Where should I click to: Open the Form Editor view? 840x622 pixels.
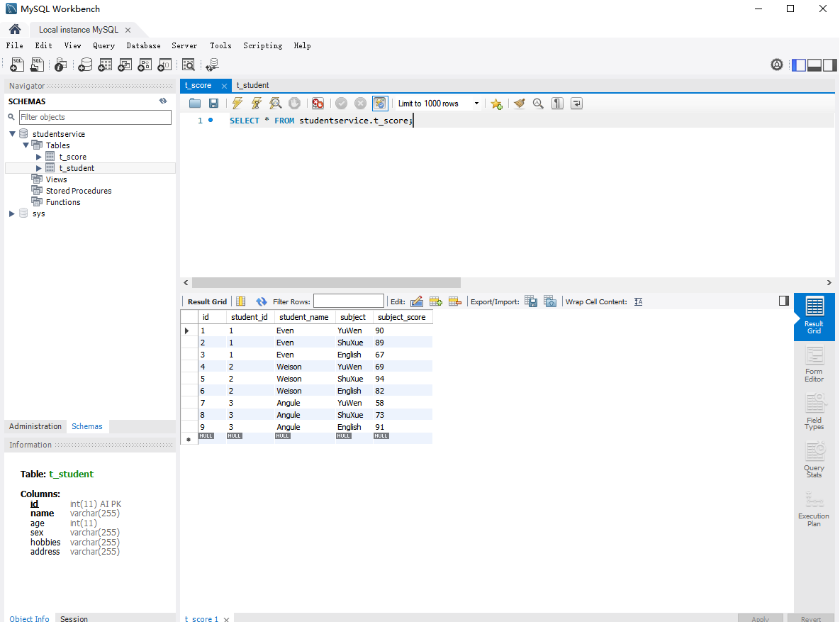[814, 365]
